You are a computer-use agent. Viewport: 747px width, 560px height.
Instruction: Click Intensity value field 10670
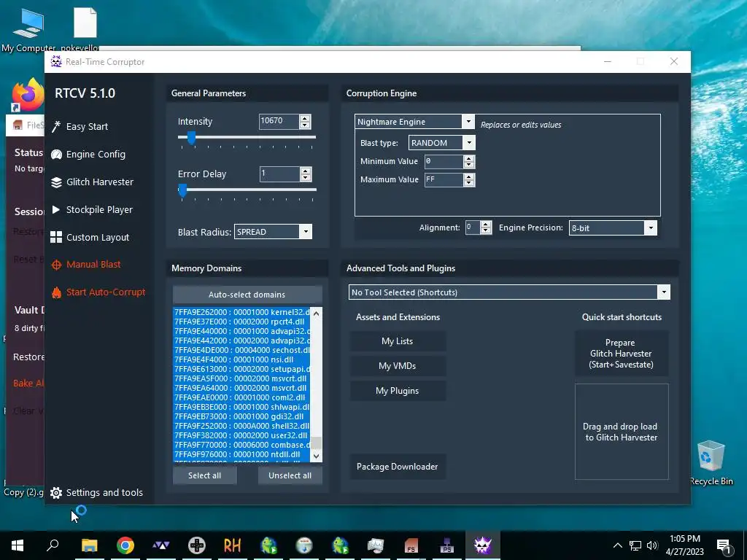coord(279,122)
